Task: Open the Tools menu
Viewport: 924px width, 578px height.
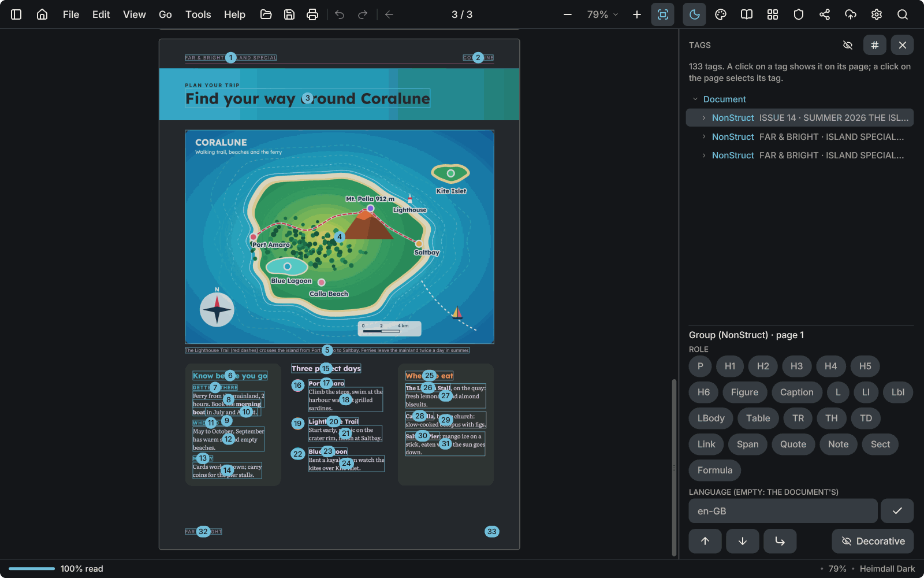Action: pos(198,14)
